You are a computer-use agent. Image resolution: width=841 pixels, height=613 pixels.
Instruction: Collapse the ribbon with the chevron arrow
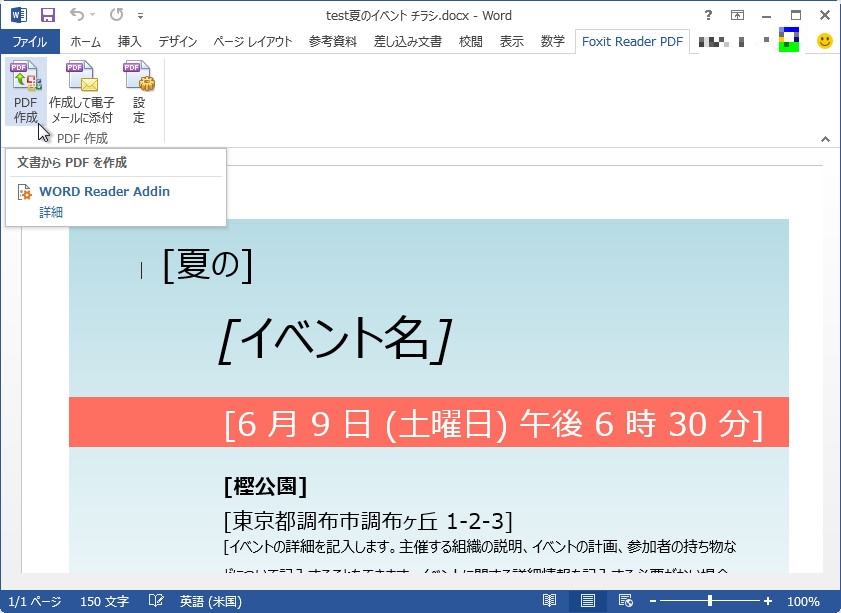coord(826,139)
